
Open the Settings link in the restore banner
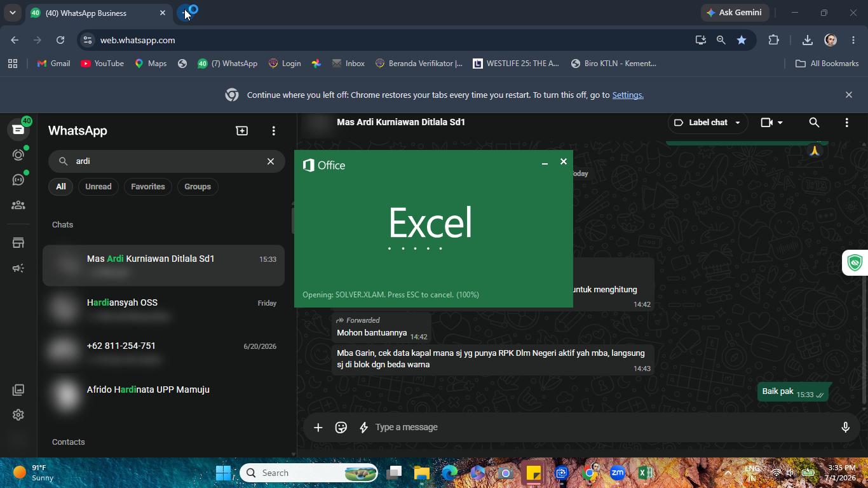point(628,95)
